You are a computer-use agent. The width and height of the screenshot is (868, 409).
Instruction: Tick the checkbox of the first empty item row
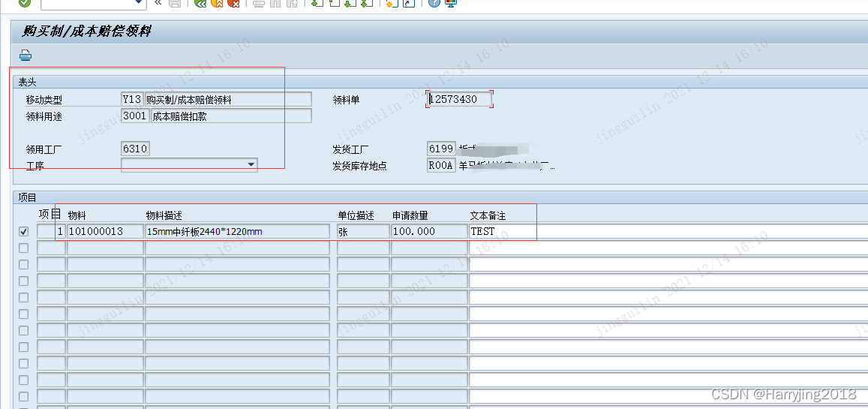coord(24,248)
